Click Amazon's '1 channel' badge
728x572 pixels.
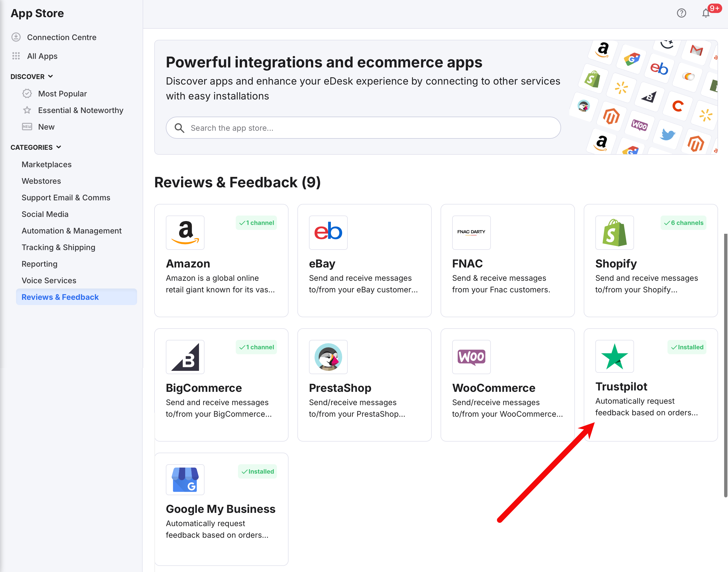[256, 223]
